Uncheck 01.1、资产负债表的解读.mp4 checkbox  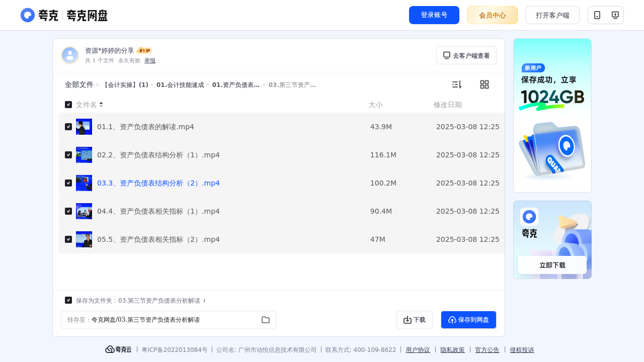[68, 127]
